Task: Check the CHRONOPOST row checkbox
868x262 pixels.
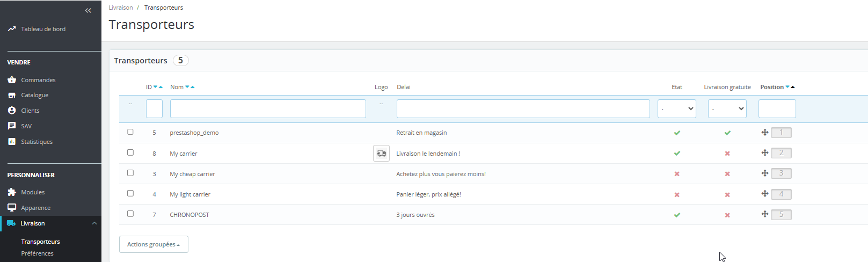Action: tap(130, 214)
